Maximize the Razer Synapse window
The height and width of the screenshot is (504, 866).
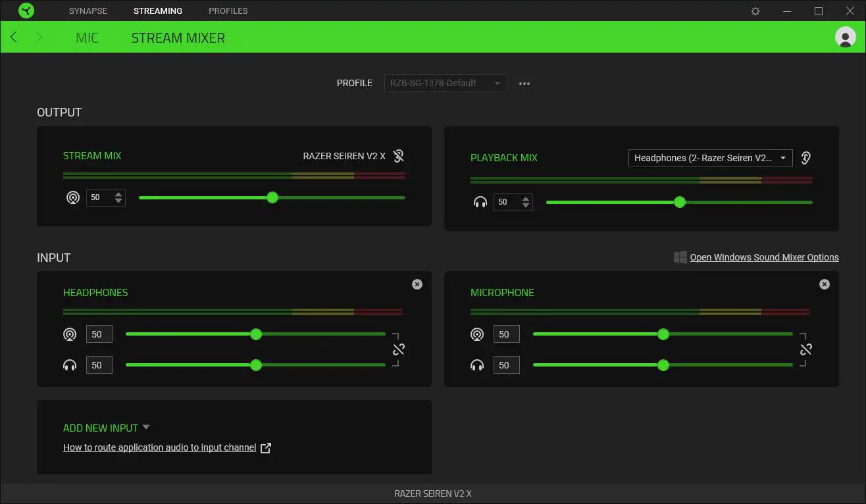click(x=819, y=11)
